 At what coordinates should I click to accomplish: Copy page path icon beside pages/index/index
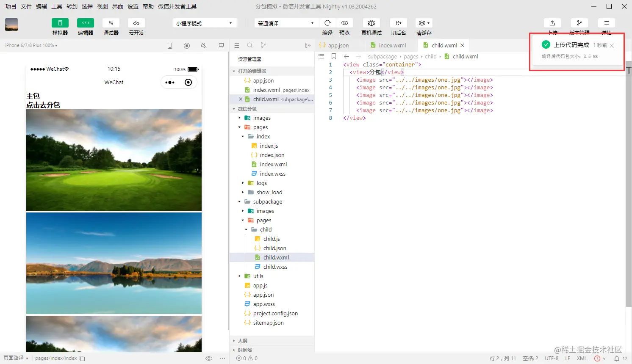pyautogui.click(x=83, y=358)
